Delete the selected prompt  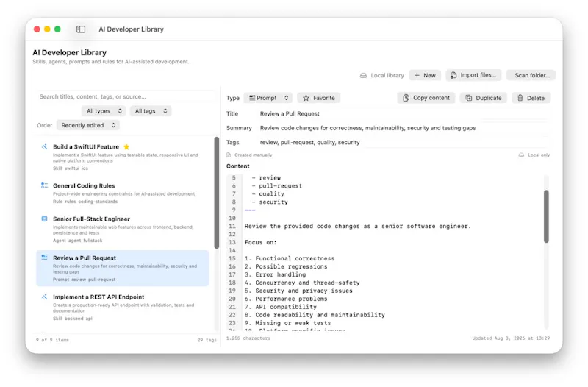531,98
